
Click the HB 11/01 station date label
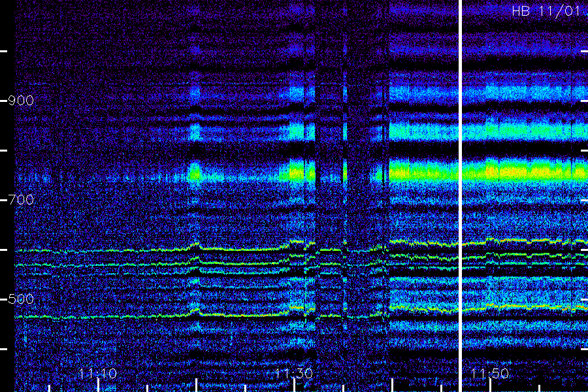click(x=546, y=10)
